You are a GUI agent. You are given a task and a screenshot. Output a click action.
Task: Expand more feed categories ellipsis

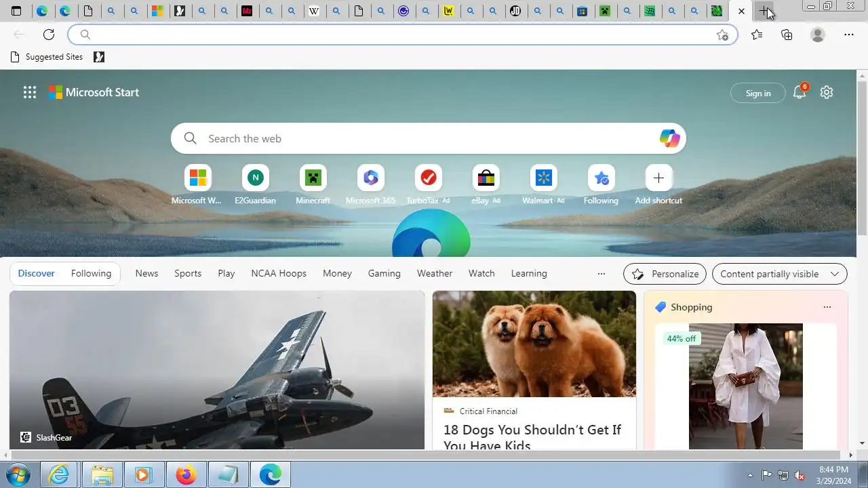(601, 274)
